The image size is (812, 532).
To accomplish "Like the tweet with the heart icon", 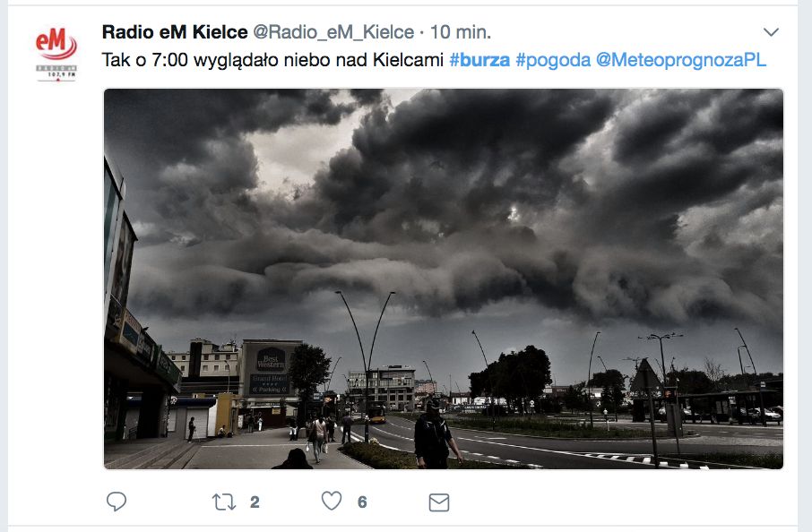I will click(332, 501).
